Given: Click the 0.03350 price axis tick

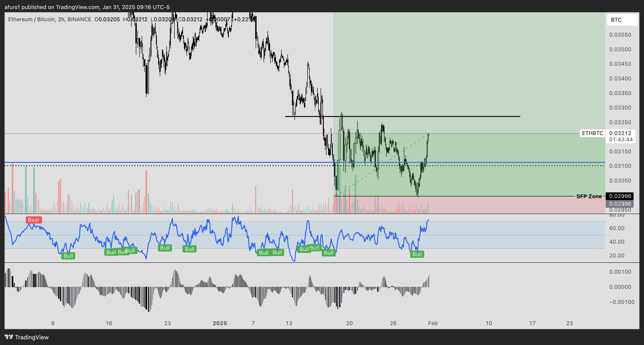Looking at the screenshot, I should (620, 93).
